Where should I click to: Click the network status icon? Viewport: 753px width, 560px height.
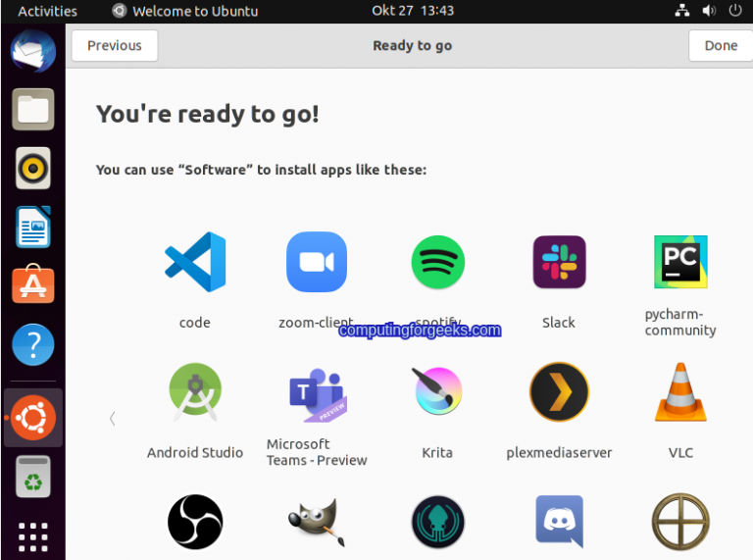tap(682, 11)
